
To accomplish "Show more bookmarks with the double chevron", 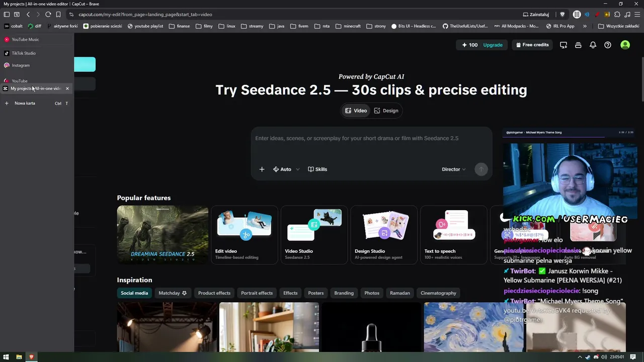I will (x=585, y=26).
